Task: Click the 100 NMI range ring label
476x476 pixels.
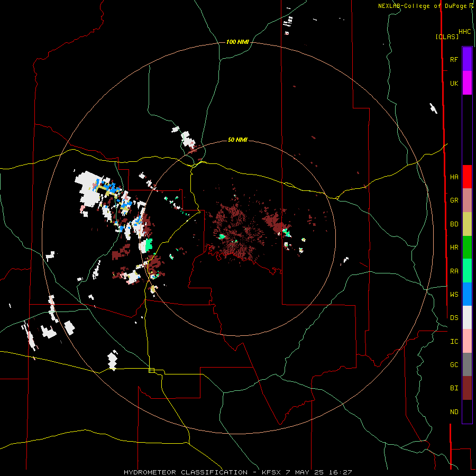Action: pos(237,42)
